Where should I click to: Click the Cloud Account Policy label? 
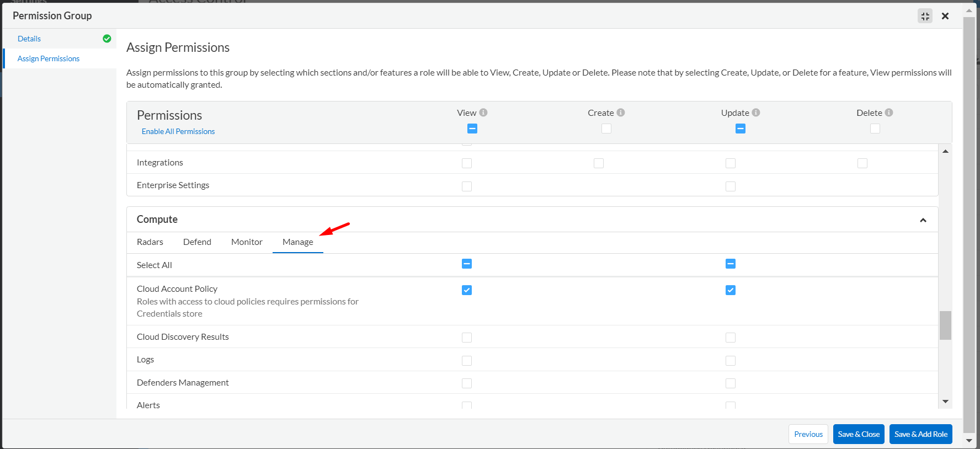pyautogui.click(x=177, y=289)
